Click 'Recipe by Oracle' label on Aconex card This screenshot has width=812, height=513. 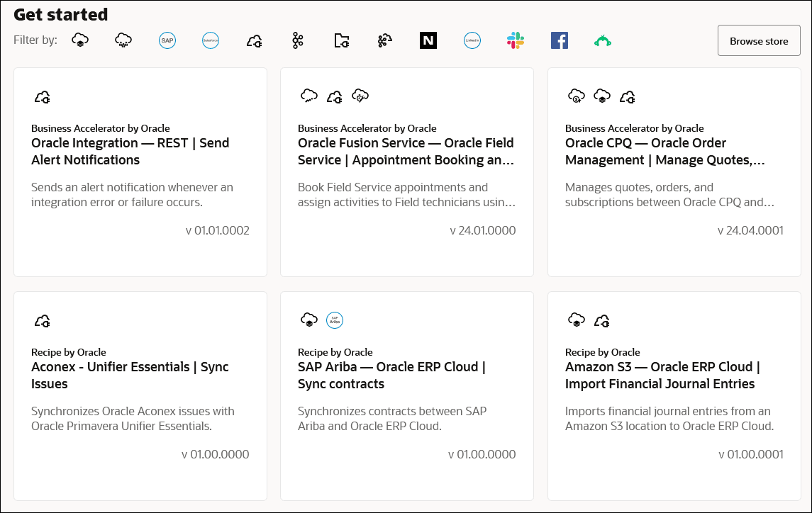click(x=68, y=353)
